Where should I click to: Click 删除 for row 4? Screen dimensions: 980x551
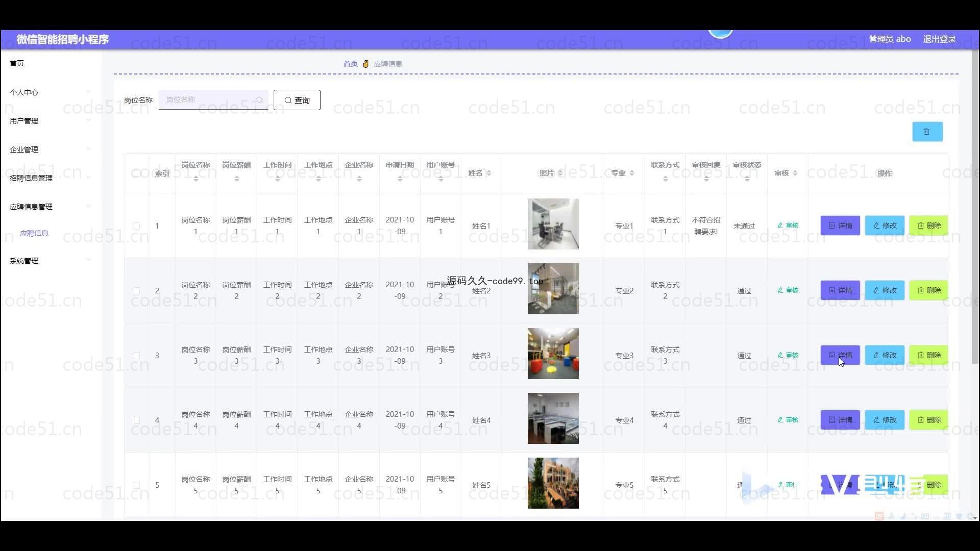pyautogui.click(x=928, y=420)
